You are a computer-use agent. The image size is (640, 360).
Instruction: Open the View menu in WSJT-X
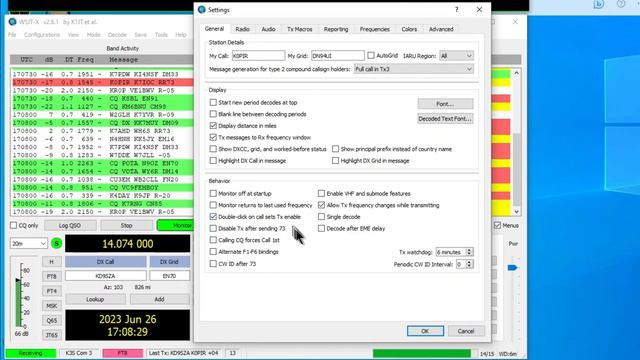pyautogui.click(x=73, y=35)
